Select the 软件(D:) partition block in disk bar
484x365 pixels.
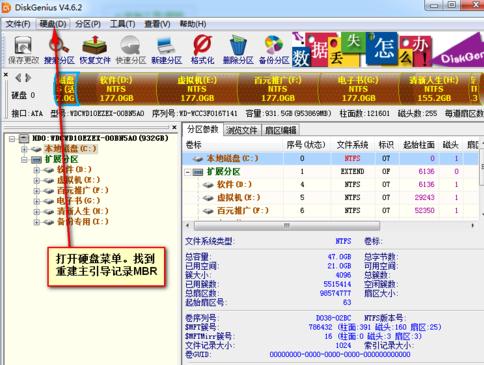pos(116,89)
